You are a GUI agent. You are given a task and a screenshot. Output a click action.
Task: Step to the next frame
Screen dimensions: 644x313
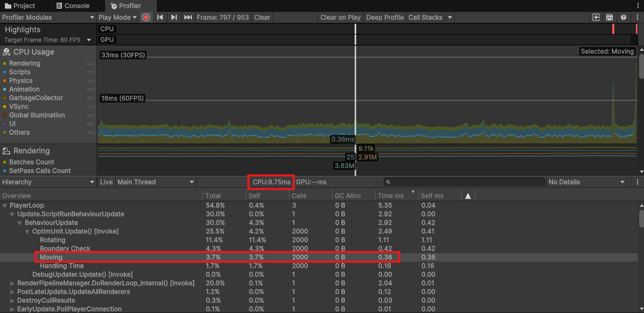click(174, 17)
